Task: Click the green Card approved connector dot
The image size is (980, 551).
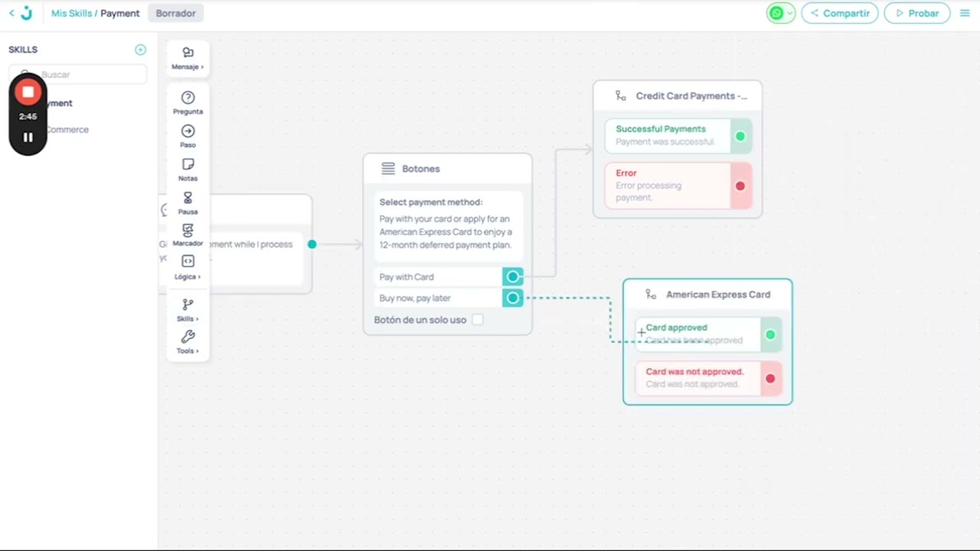Action: tap(770, 334)
